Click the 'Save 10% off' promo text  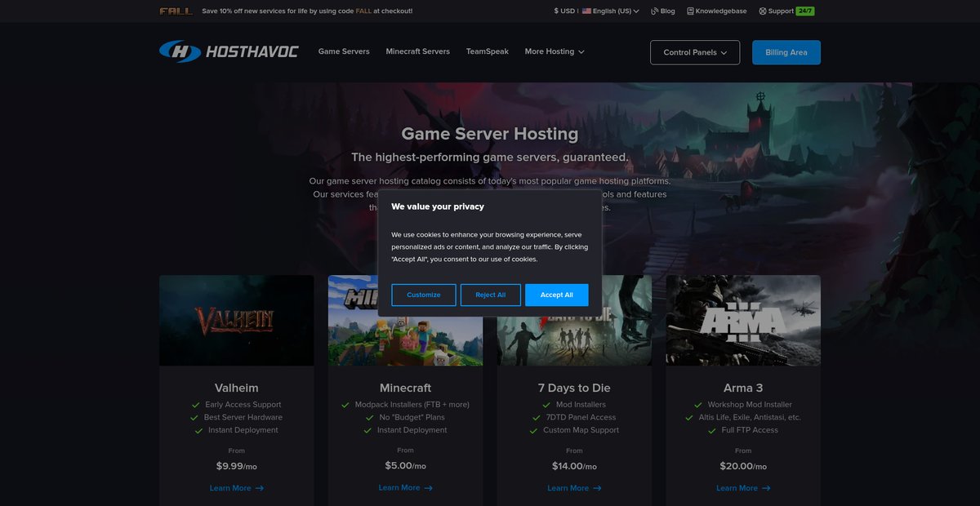coord(307,11)
